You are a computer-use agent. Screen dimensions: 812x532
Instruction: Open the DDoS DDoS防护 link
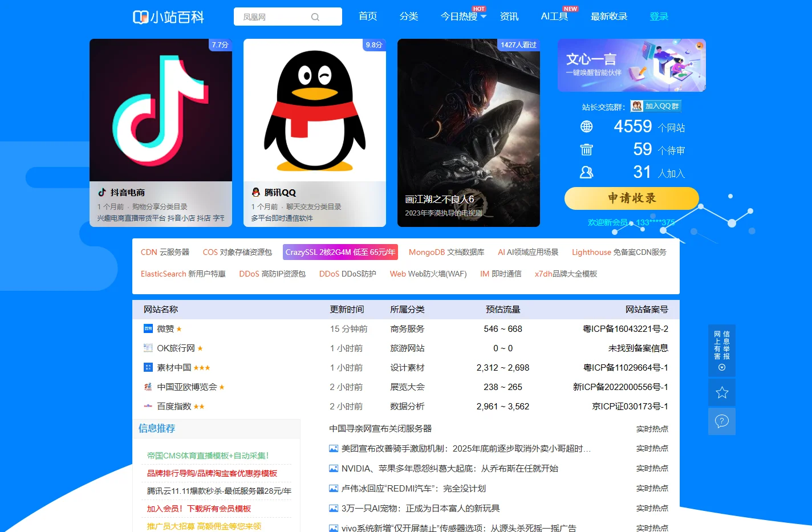(348, 274)
